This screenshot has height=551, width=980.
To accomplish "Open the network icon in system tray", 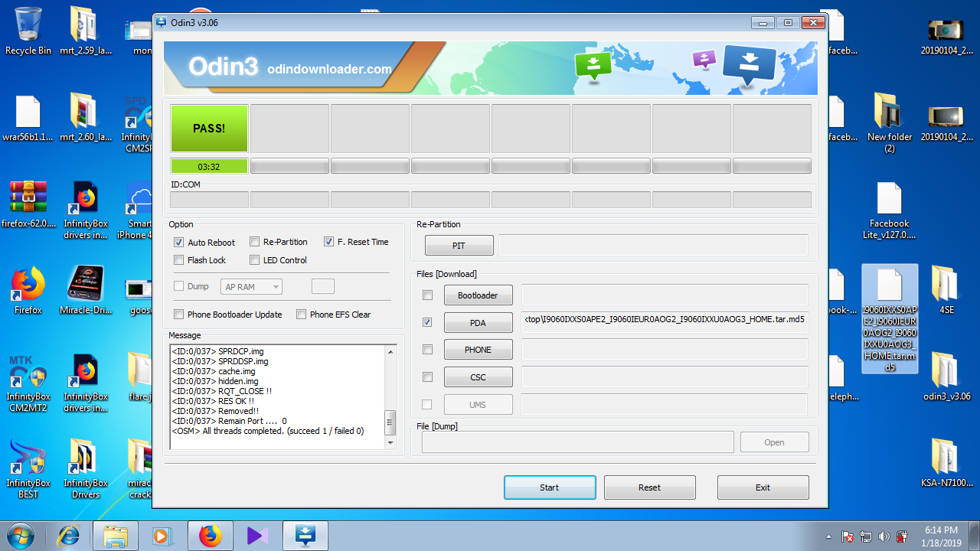I will (866, 536).
